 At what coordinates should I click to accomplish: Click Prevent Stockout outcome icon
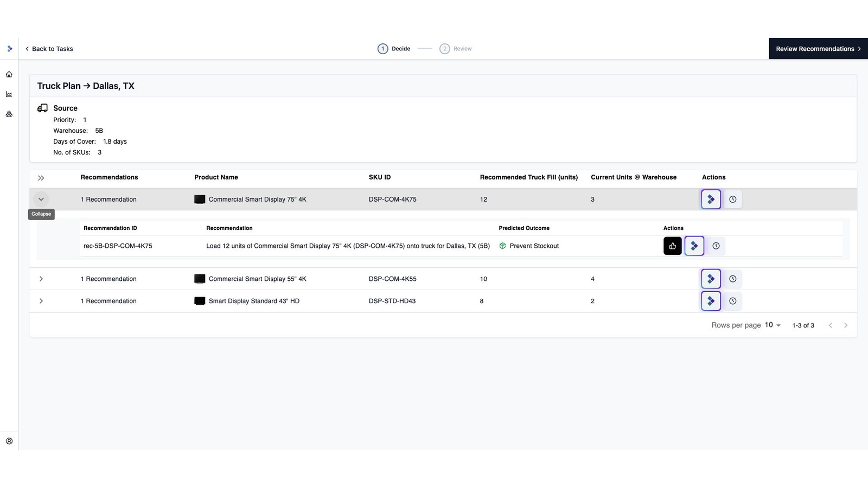tap(502, 246)
